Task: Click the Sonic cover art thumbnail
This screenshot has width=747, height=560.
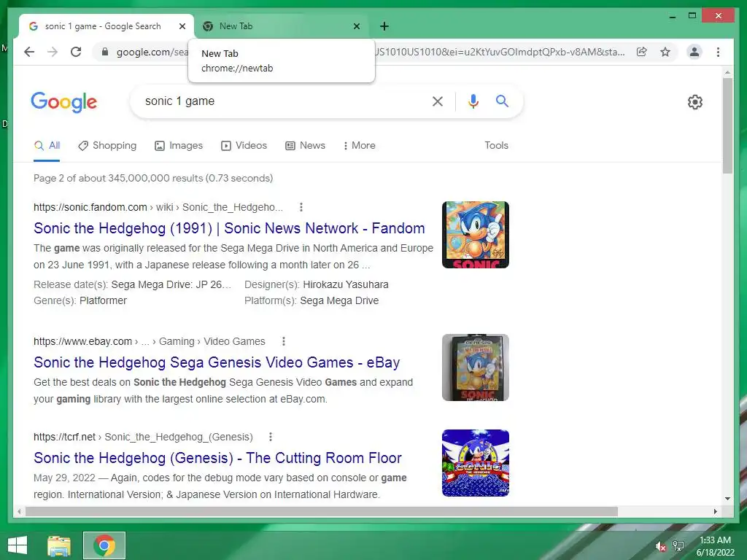Action: pos(476,235)
